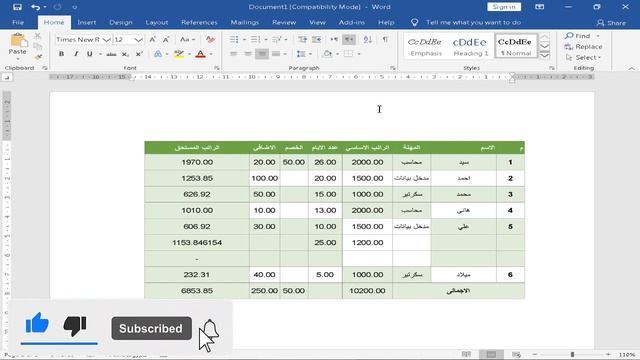The image size is (640, 360).
Task: Apply superscript formatting
Action: (x=139, y=54)
